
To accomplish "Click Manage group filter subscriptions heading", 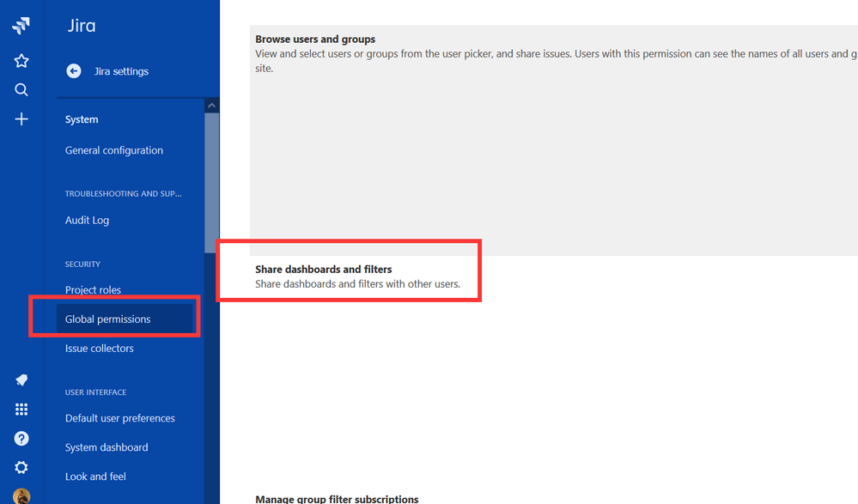I will click(x=337, y=499).
